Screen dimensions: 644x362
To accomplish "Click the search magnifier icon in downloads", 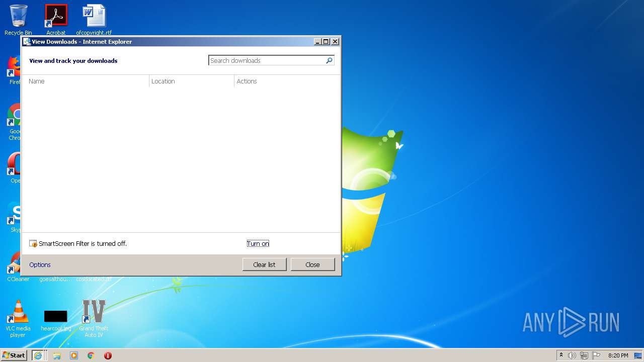I will pos(329,60).
